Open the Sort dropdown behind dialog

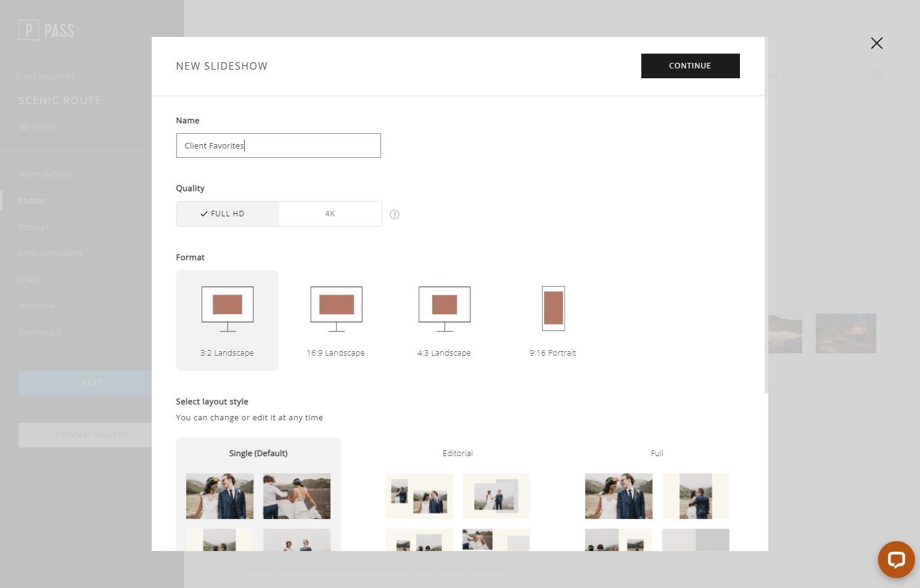click(819, 76)
